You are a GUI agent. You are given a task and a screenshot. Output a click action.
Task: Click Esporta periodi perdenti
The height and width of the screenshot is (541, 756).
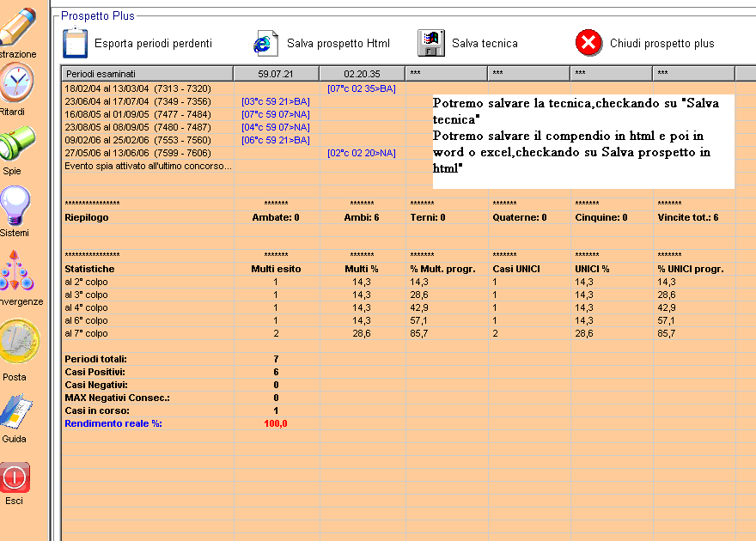(153, 43)
